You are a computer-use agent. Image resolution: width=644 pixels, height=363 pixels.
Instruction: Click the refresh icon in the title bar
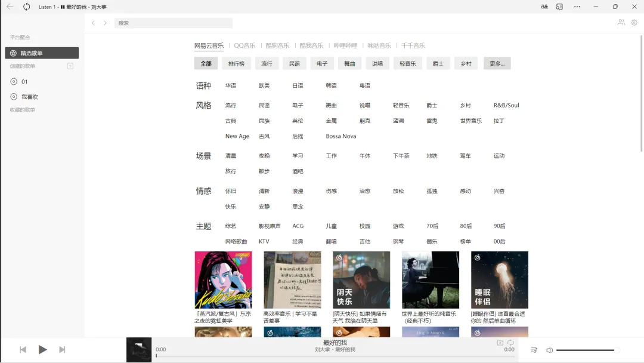[27, 7]
